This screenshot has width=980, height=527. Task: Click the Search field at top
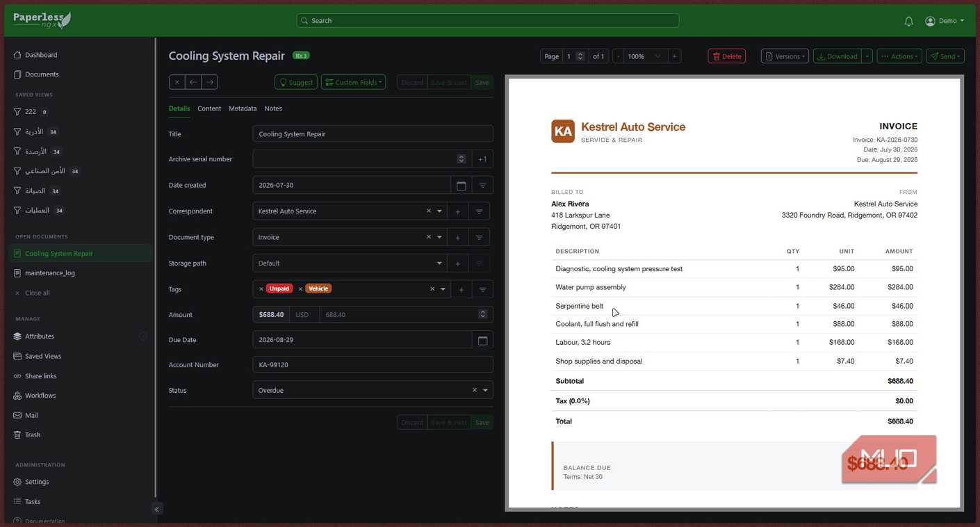[488, 21]
